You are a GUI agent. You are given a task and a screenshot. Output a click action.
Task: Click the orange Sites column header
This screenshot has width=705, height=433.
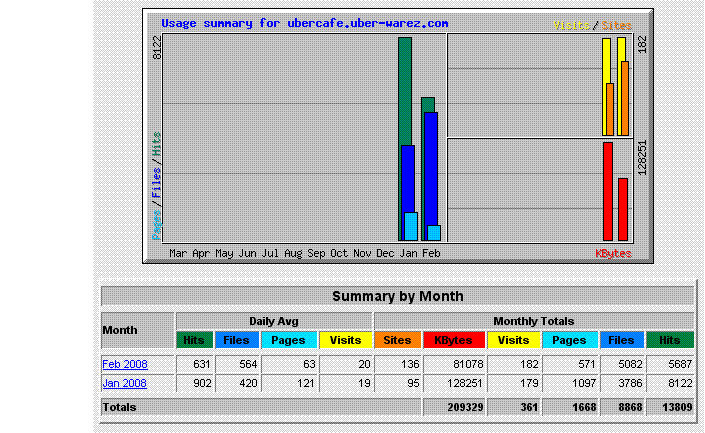397,340
